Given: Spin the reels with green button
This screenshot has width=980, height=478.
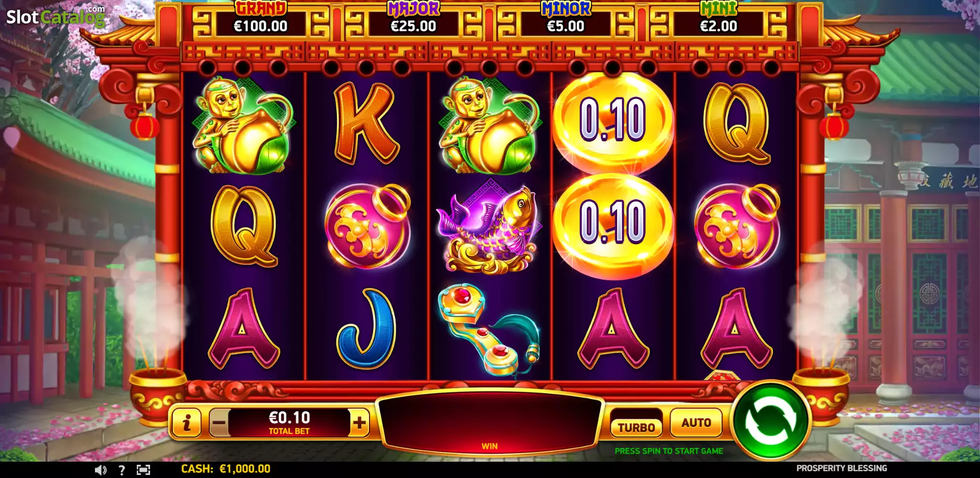Looking at the screenshot, I should 770,421.
